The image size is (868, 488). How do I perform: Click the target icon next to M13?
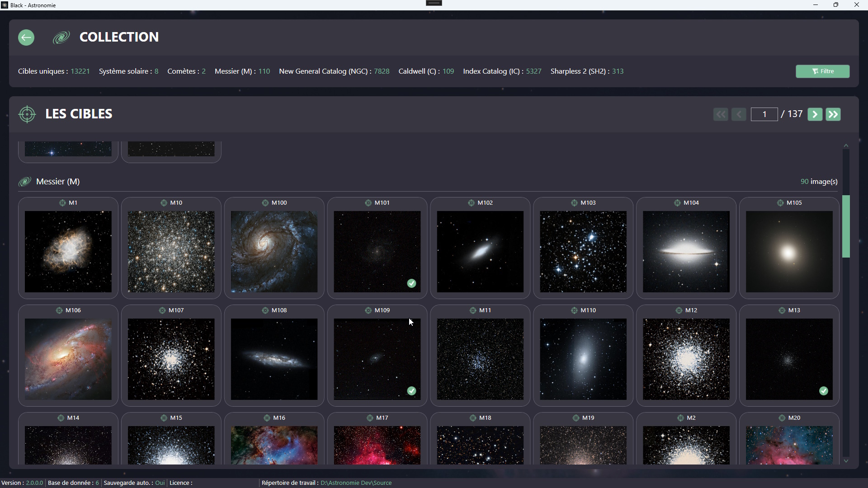coord(782,310)
